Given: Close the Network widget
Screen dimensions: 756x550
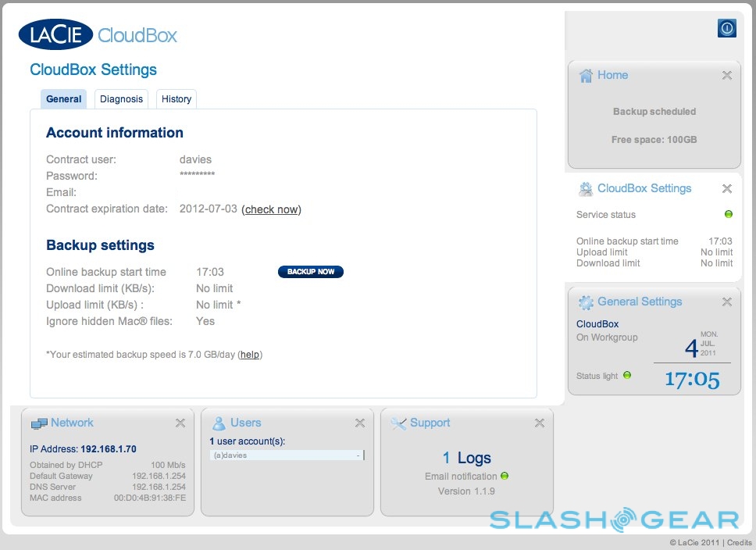Looking at the screenshot, I should (x=180, y=423).
